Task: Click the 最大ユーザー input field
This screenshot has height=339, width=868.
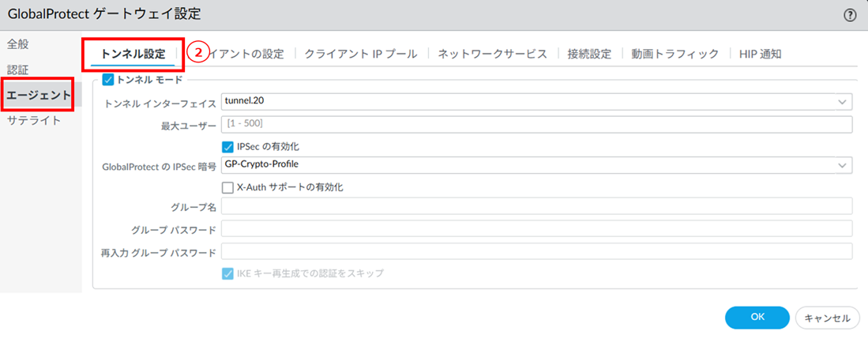Action: 536,124
